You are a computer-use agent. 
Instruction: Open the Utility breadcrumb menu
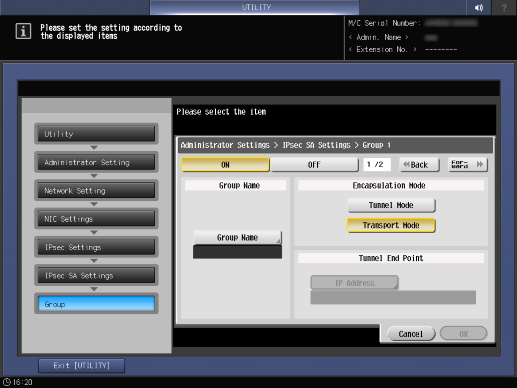[96, 134]
